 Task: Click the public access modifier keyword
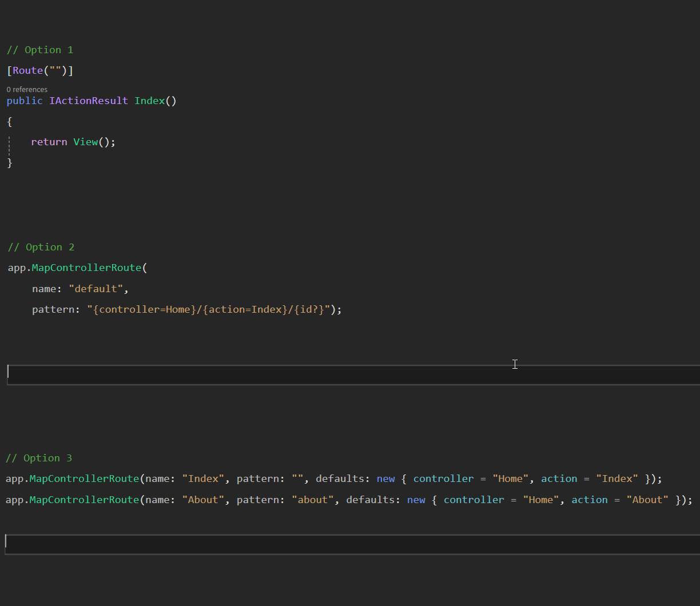pyautogui.click(x=24, y=101)
